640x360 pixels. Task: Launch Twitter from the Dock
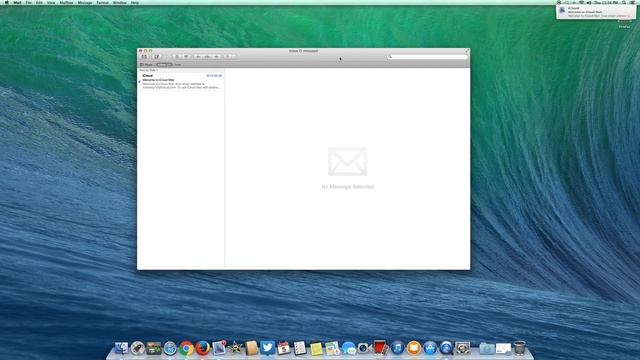point(267,348)
